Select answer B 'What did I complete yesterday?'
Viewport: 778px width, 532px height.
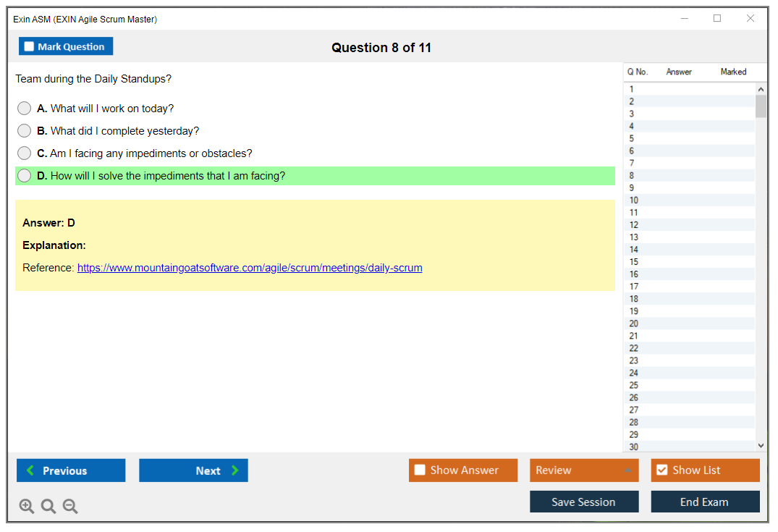click(x=25, y=131)
